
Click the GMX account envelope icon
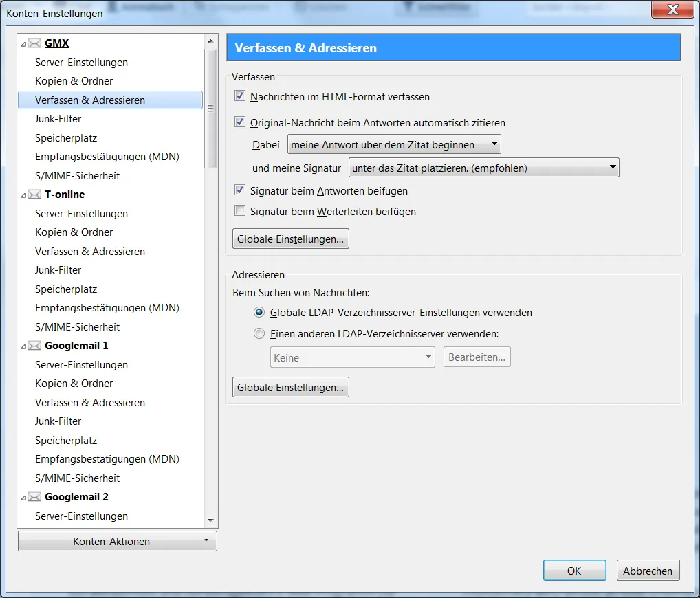34,43
